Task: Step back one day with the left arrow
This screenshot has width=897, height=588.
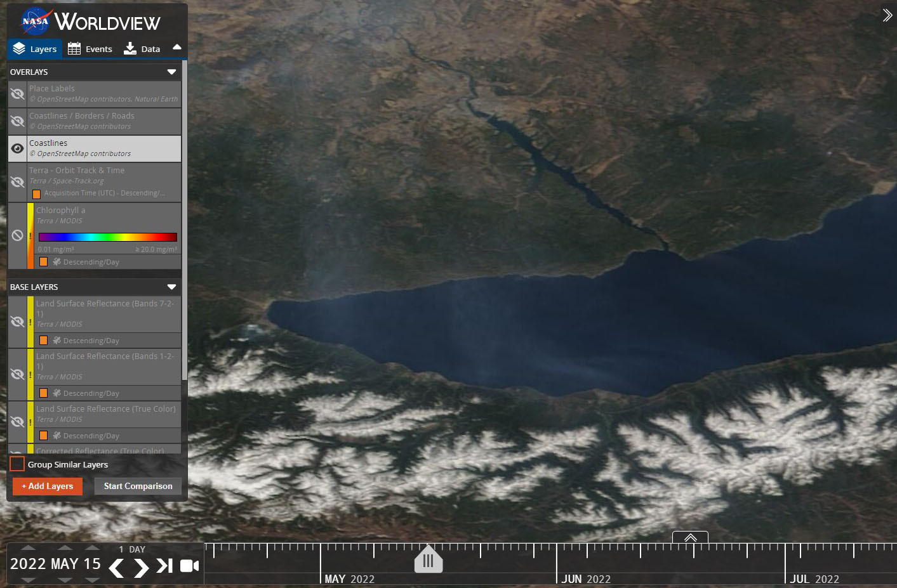Action: 116,567
